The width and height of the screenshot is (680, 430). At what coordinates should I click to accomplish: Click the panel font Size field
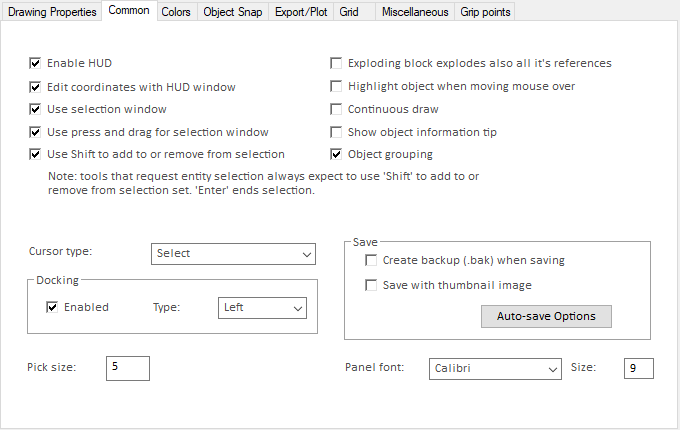638,369
